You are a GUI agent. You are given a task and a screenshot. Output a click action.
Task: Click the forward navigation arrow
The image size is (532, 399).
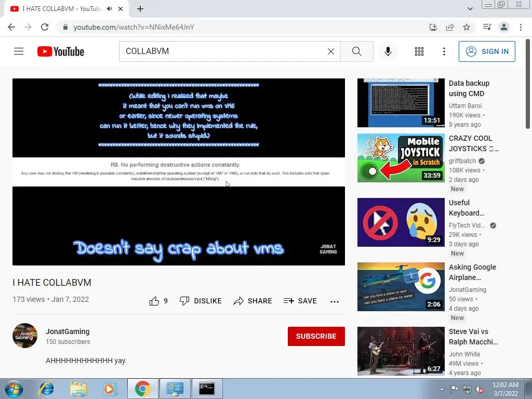(x=28, y=27)
